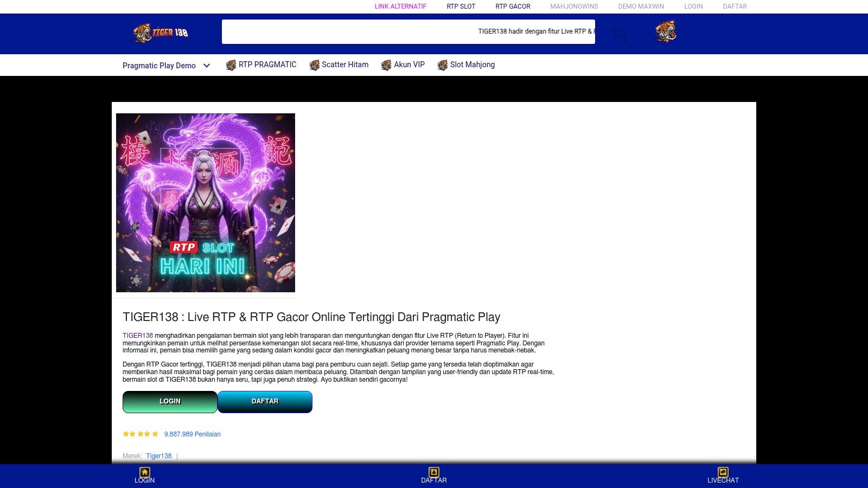Screen dimensions: 868x488
Task: Open the shopping cart icon
Action: pyautogui.click(x=620, y=34)
